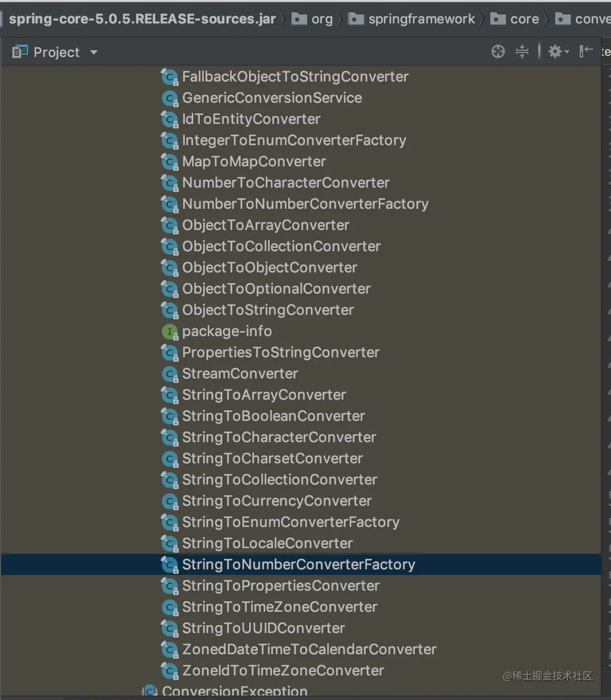Select NumberToNumberConverterFactory class
Image resolution: width=611 pixels, height=700 pixels.
pyautogui.click(x=305, y=204)
